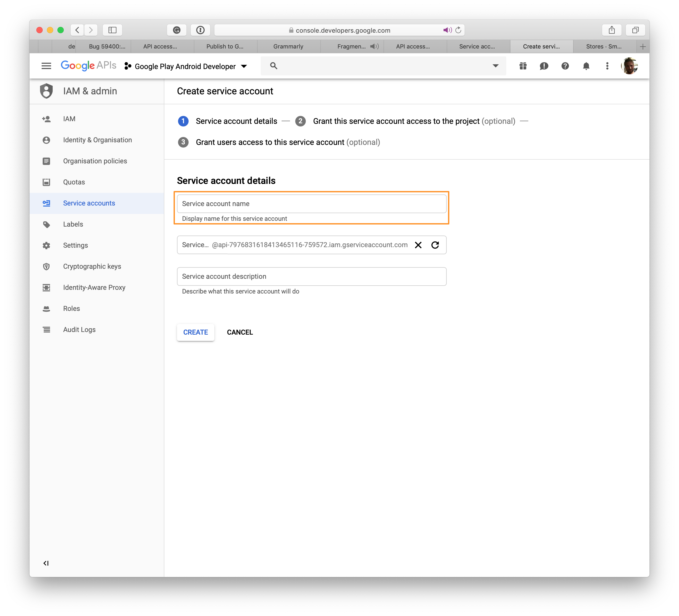Open the Google APIs search dropdown
The height and width of the screenshot is (616, 679).
point(496,66)
